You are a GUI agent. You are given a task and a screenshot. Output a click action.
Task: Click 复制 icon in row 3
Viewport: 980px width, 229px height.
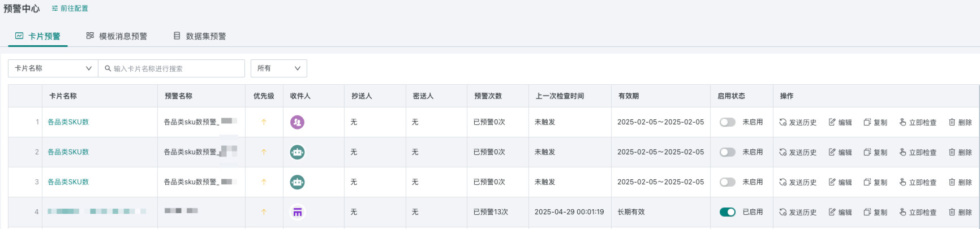coord(867,182)
